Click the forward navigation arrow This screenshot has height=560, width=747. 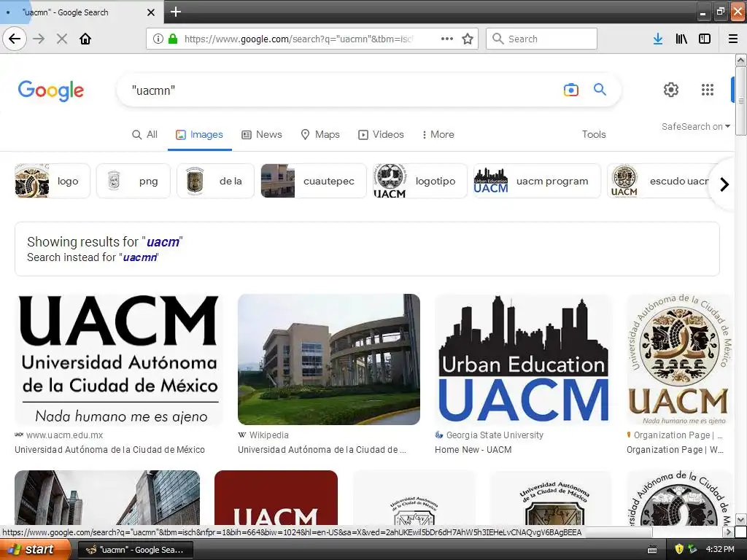tap(39, 39)
